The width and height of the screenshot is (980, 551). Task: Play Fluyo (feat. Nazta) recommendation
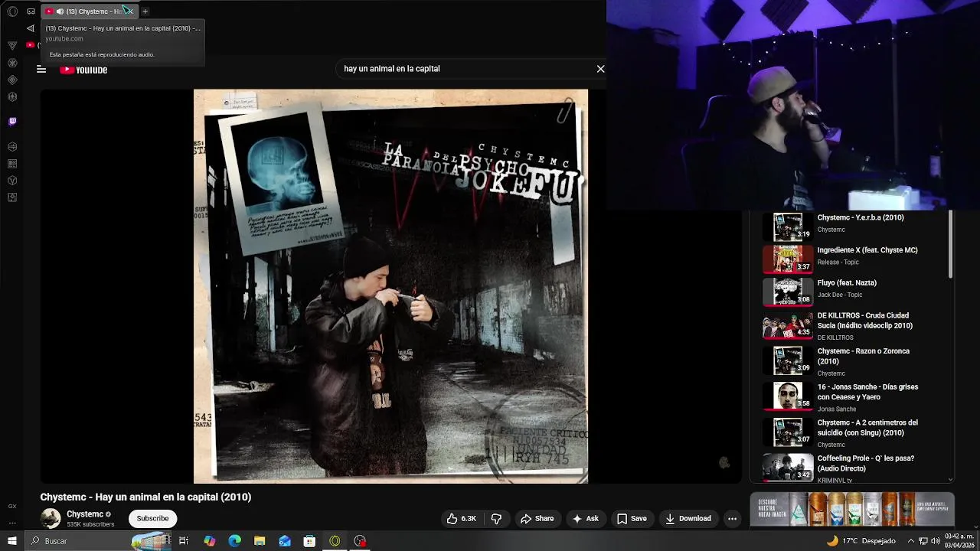click(x=847, y=282)
